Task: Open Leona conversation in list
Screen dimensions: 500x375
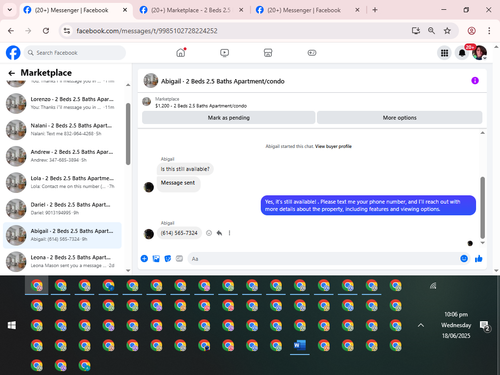Action: [x=62, y=261]
